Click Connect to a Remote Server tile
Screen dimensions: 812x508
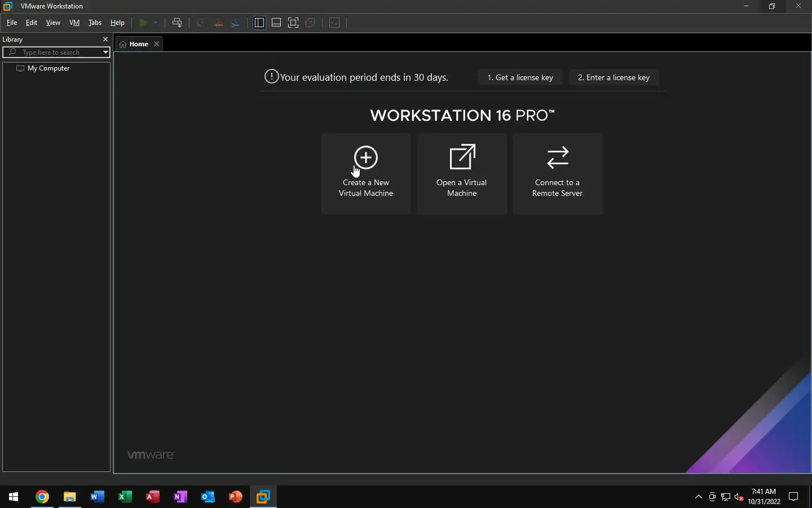[x=558, y=174]
